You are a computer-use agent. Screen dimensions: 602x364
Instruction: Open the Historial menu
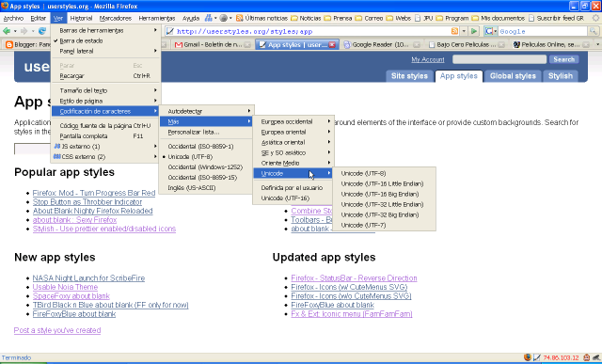(x=81, y=18)
